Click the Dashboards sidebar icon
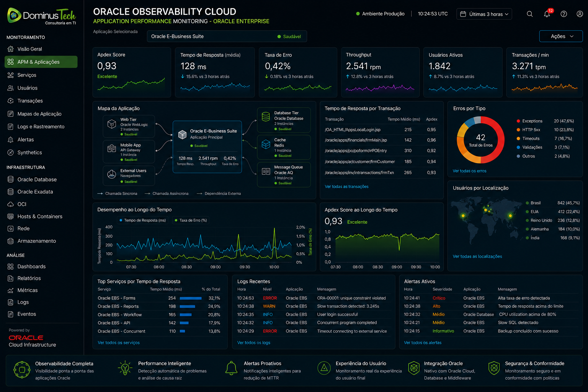 11,266
